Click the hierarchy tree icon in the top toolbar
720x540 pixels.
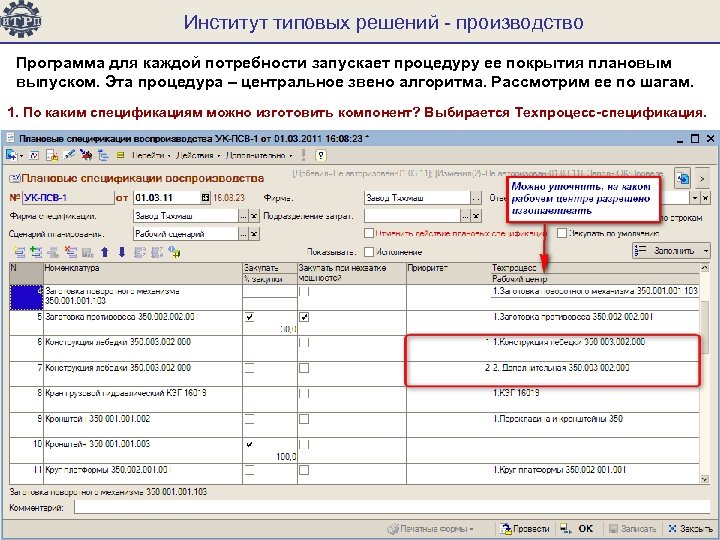(103, 155)
